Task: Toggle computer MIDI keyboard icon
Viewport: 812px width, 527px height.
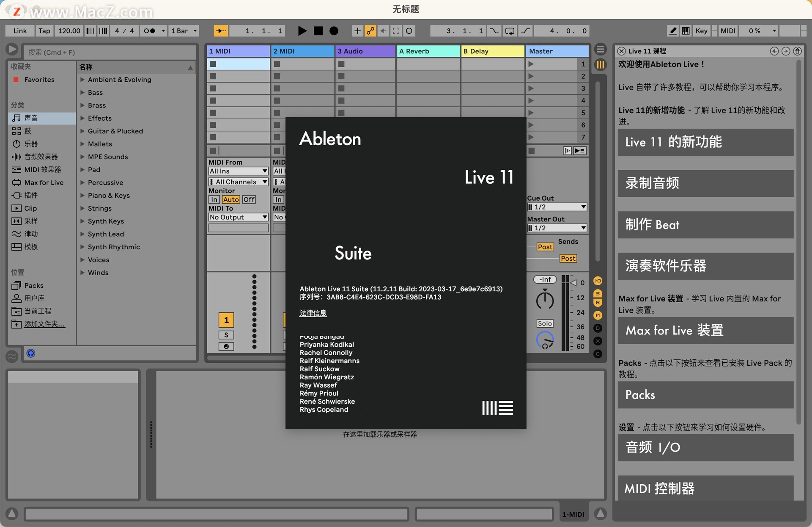Action: [x=686, y=31]
